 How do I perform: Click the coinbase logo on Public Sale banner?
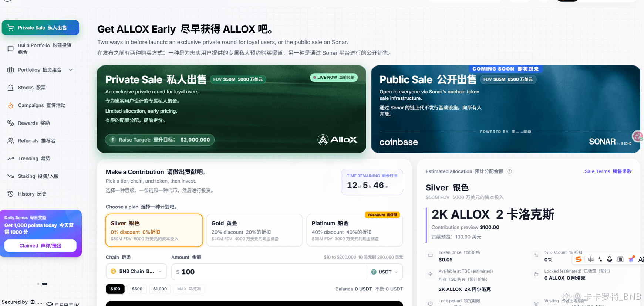[399, 142]
